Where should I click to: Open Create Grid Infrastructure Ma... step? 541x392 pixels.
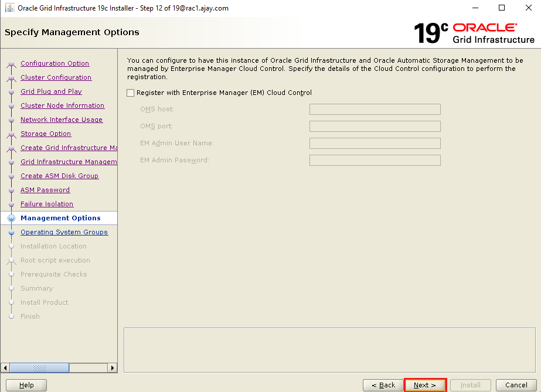pyautogui.click(x=69, y=148)
